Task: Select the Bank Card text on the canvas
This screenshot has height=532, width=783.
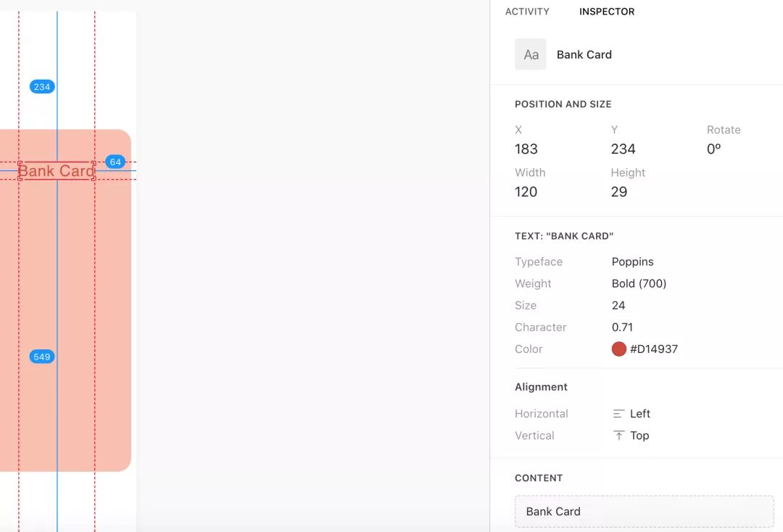Action: point(57,171)
